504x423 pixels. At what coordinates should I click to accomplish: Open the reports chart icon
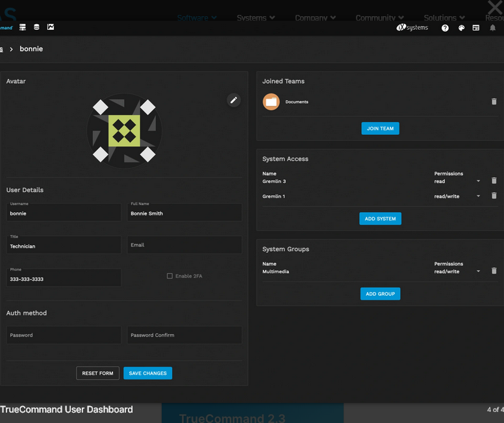point(51,27)
